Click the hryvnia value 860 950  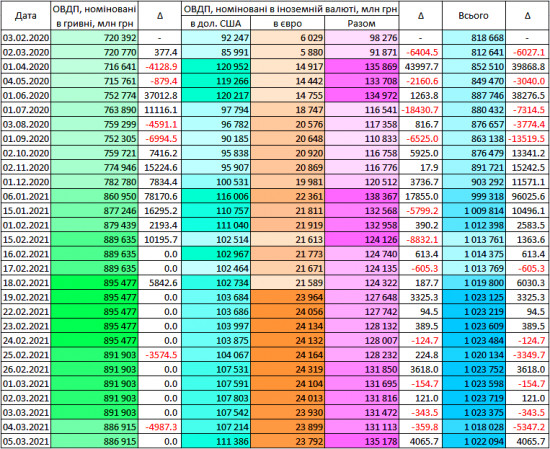[x=94, y=196]
